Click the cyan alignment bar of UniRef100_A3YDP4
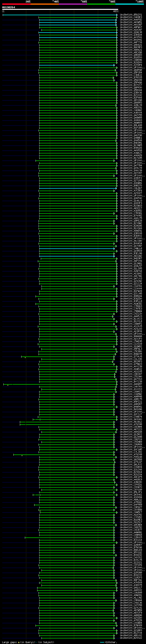The height and width of the screenshot is (644, 146). point(77,65)
